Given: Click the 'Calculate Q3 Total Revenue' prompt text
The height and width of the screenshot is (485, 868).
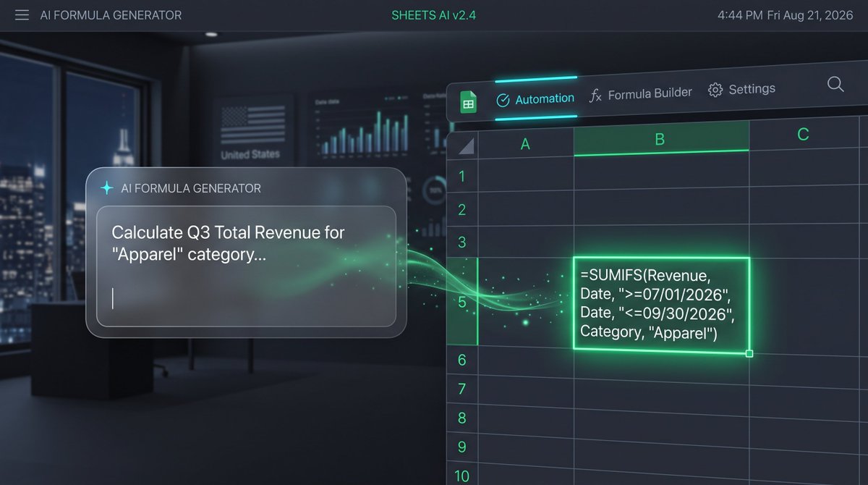Looking at the screenshot, I should tap(228, 243).
